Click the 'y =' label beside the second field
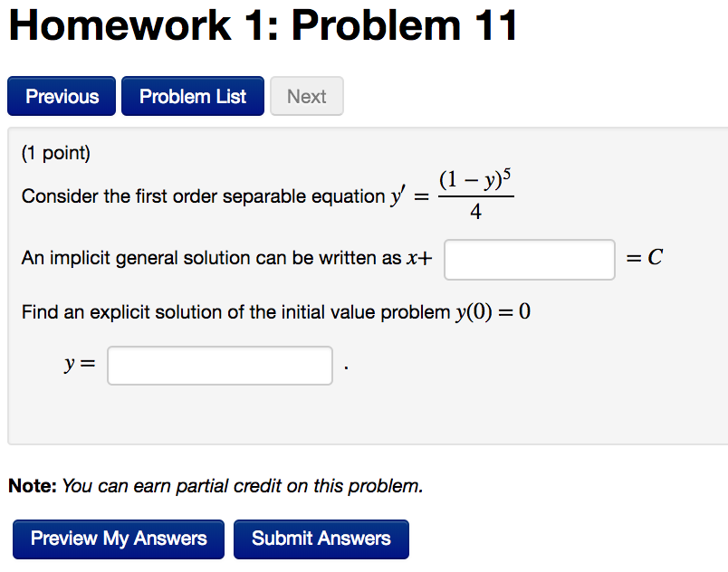The image size is (728, 572). [79, 365]
